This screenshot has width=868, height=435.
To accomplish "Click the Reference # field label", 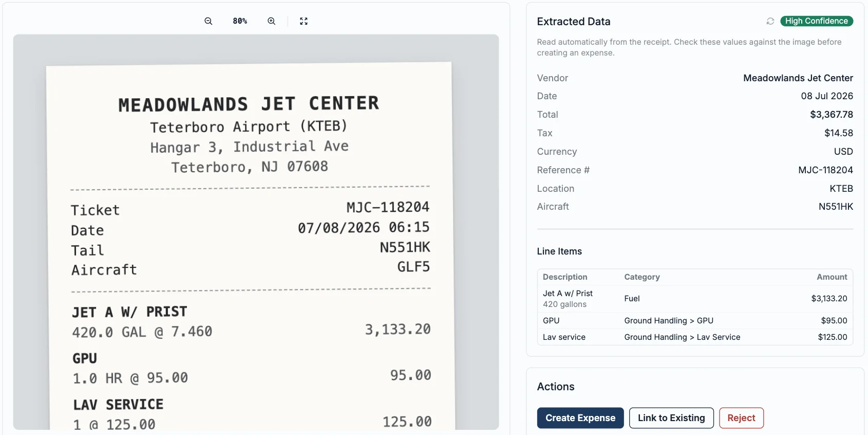I will pyautogui.click(x=563, y=170).
